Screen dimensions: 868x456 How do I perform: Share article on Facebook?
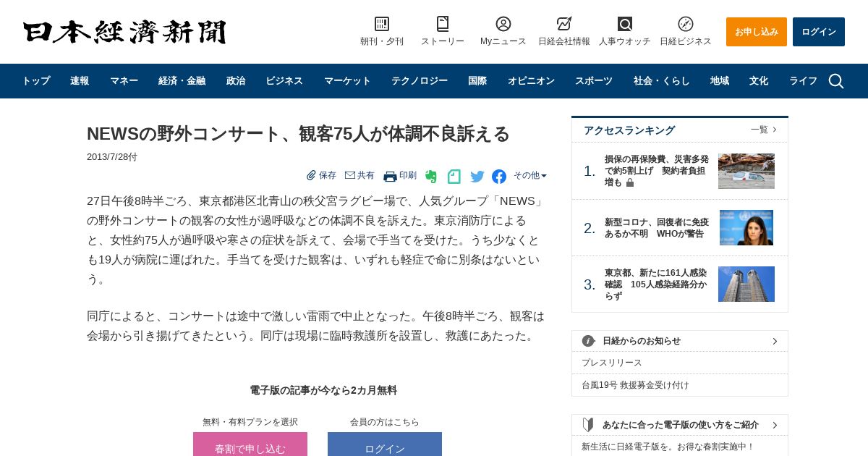point(499,177)
